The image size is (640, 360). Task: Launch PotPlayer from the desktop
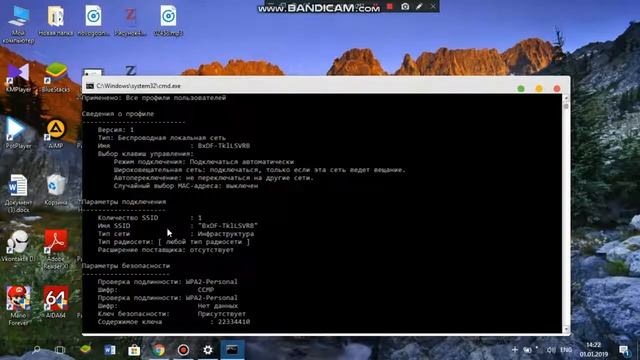18,133
